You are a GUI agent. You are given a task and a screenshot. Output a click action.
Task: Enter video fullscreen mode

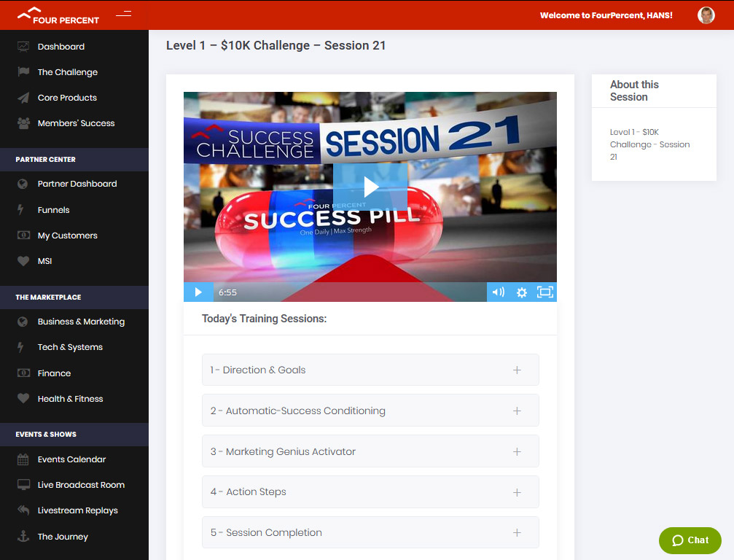[x=545, y=292]
